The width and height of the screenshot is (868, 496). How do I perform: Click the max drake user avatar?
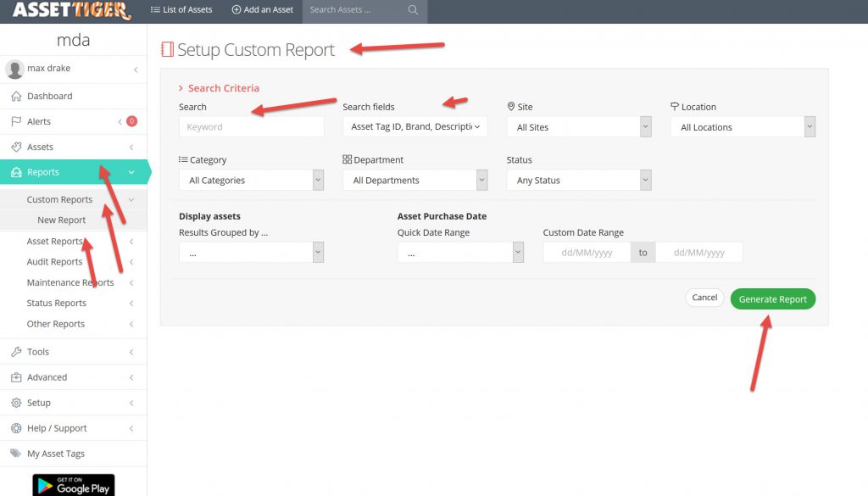15,69
